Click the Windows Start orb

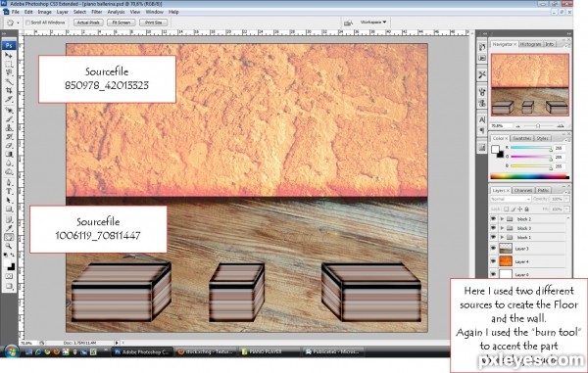tap(12, 351)
